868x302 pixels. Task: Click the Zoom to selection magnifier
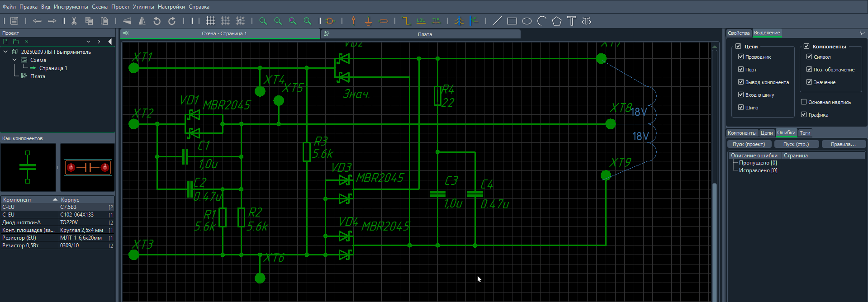[293, 21]
